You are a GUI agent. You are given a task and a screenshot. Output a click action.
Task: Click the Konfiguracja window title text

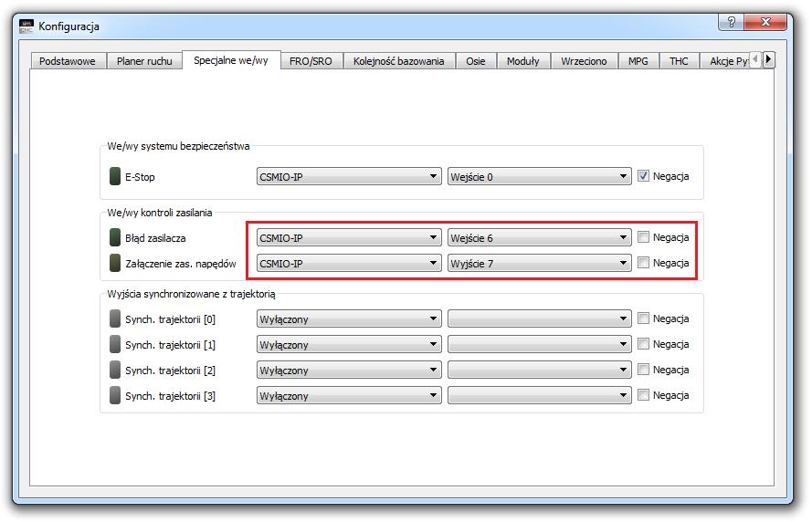(x=69, y=26)
